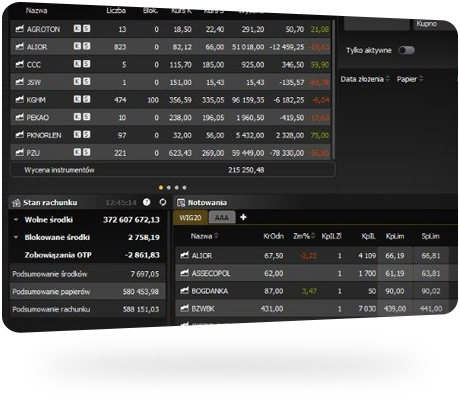Refresh the Stan rachunku panel

pos(163,202)
